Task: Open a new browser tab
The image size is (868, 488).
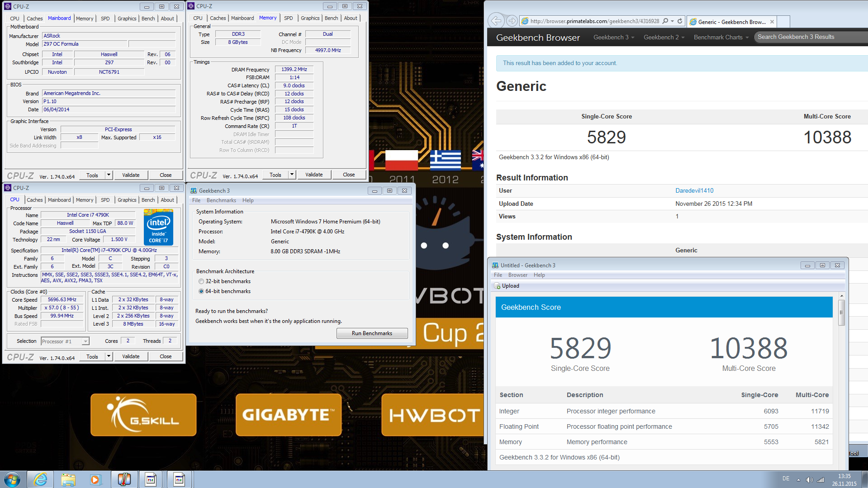Action: pos(784,22)
